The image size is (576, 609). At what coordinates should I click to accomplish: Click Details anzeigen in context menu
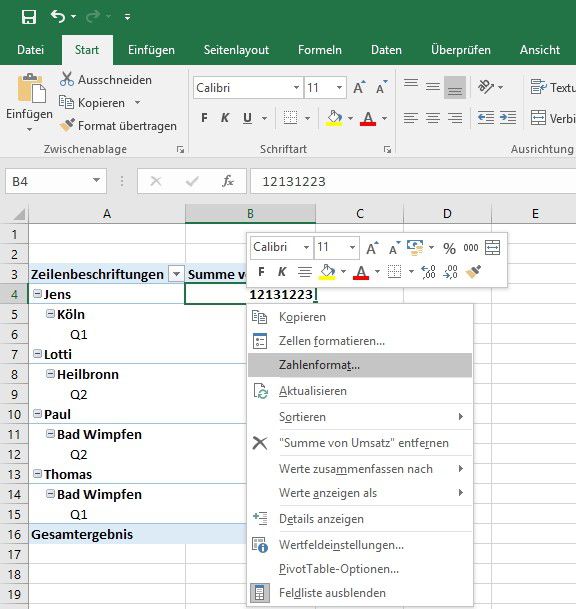coord(360,519)
